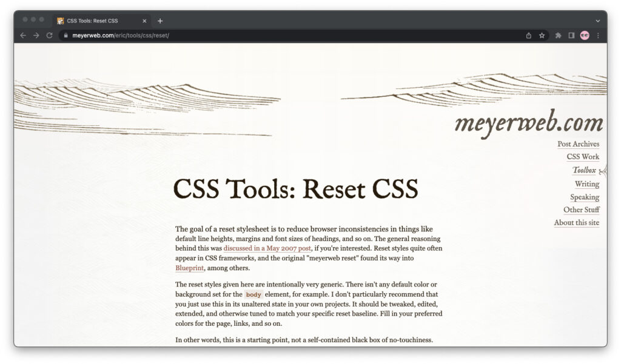Select the CSS Tools: Reset CSS tab
621x364 pixels.
coord(102,21)
